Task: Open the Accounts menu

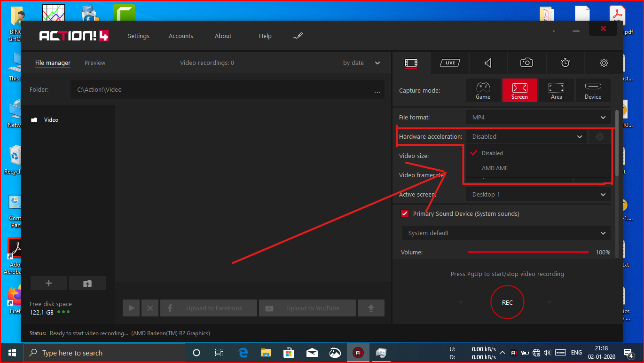Action: point(181,36)
